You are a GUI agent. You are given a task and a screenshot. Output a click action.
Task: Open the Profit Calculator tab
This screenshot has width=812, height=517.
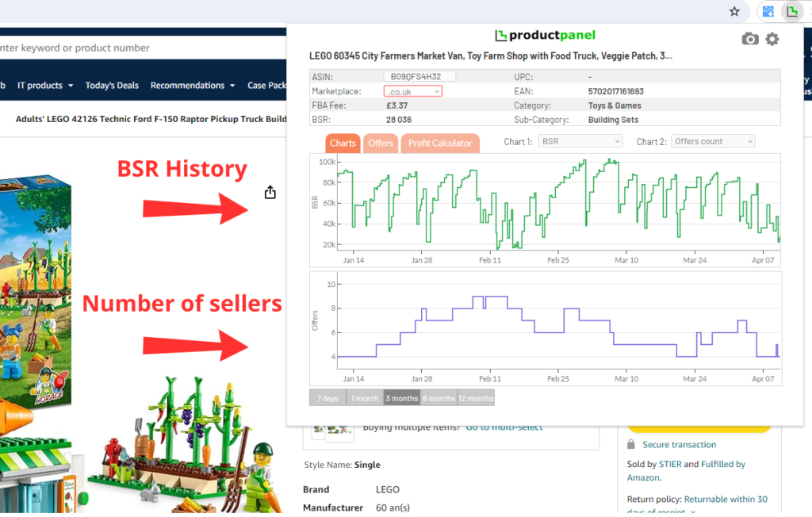click(440, 144)
